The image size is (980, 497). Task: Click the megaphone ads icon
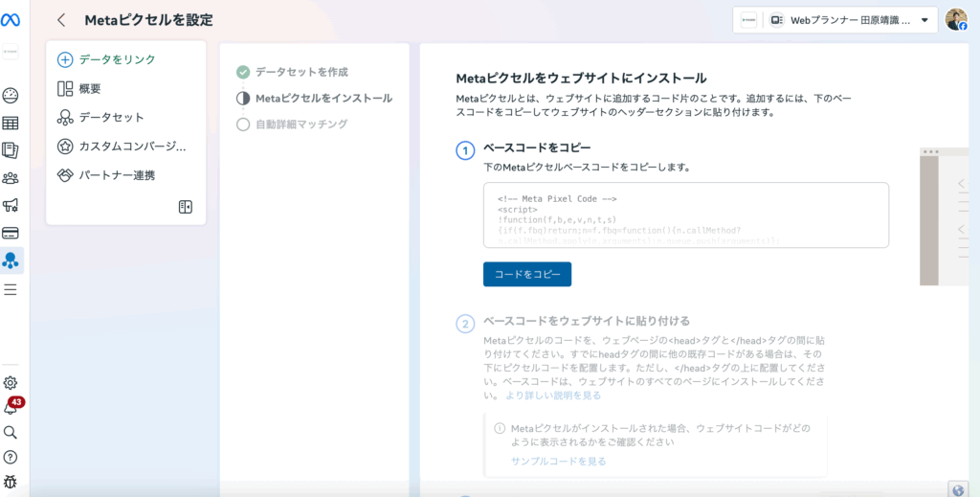pos(11,205)
